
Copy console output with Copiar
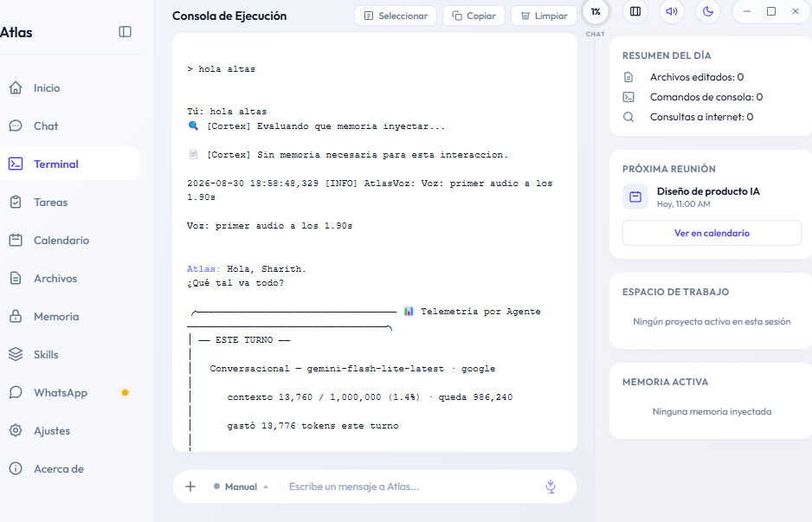474,16
